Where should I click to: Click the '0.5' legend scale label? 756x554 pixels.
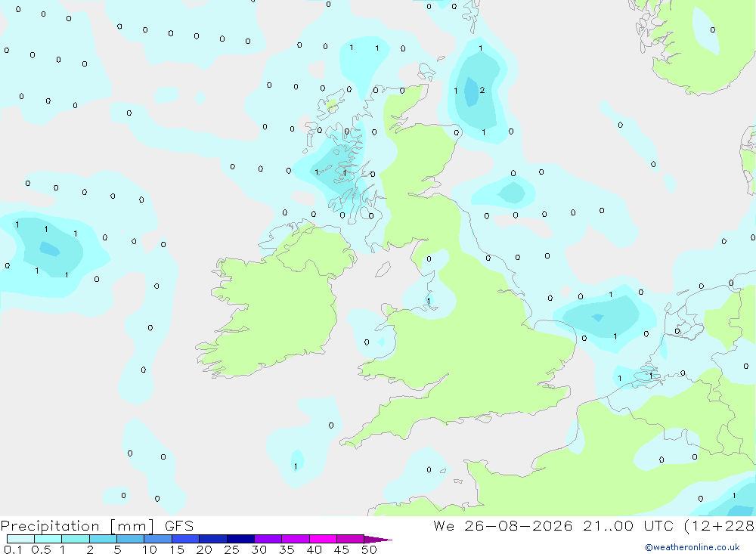tap(41, 549)
